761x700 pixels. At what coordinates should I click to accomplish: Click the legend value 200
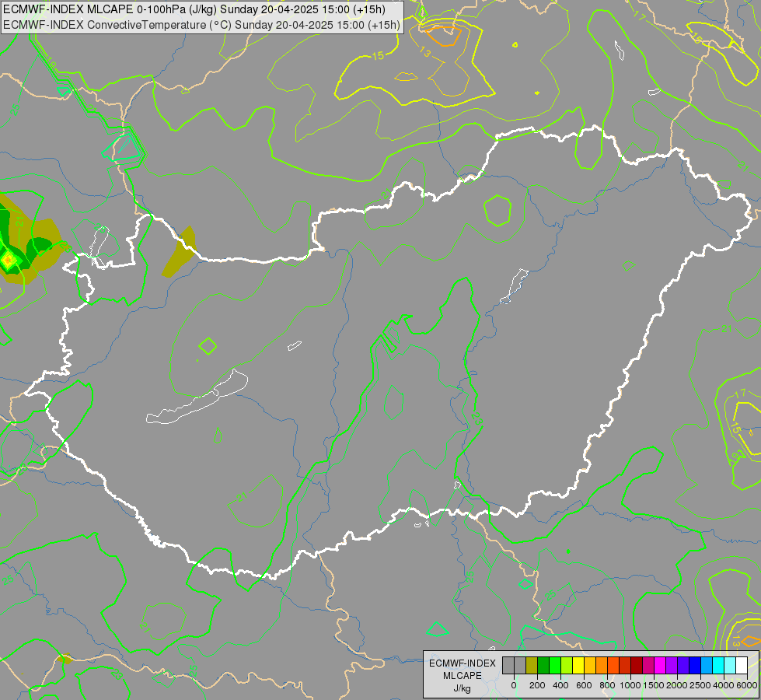pyautogui.click(x=537, y=685)
